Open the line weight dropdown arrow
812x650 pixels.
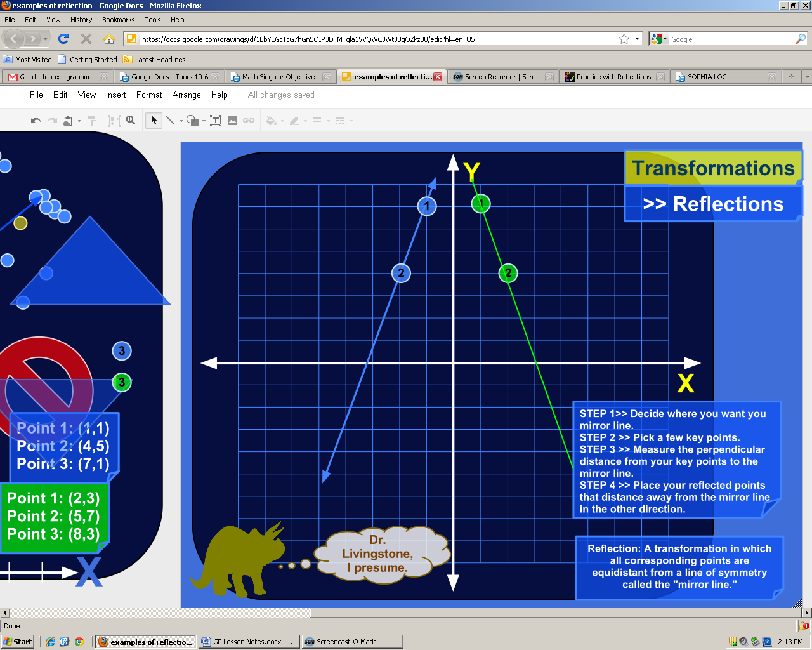pyautogui.click(x=328, y=121)
